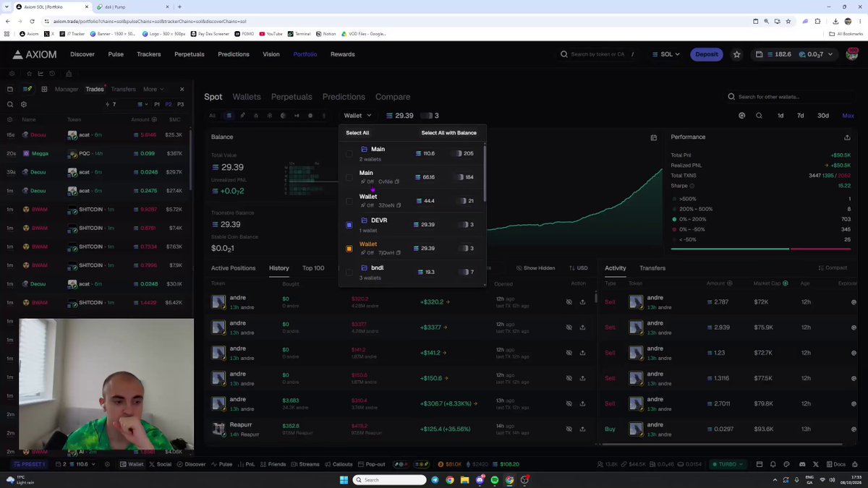Open Spotify from the Windows taskbar
The width and height of the screenshot is (868, 488).
point(495,480)
